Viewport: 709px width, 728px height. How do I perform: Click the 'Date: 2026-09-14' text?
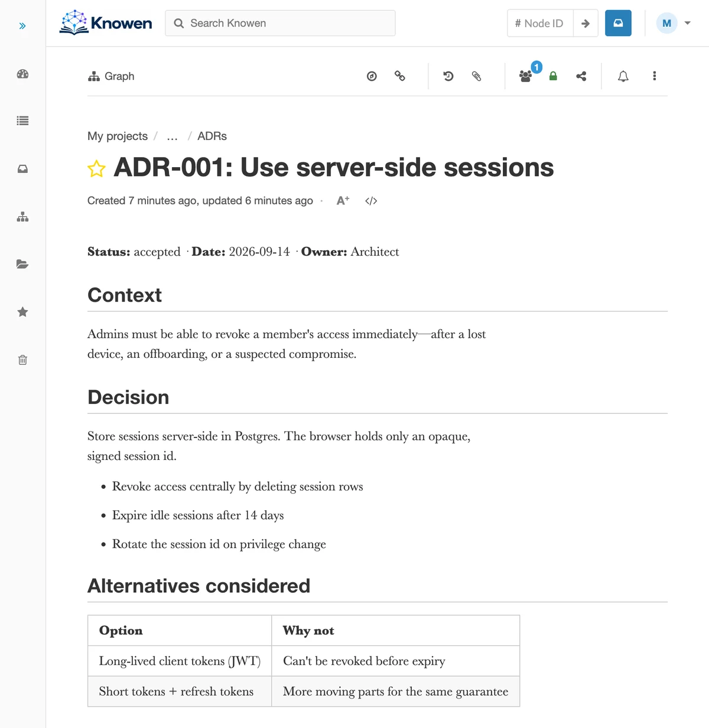point(240,252)
